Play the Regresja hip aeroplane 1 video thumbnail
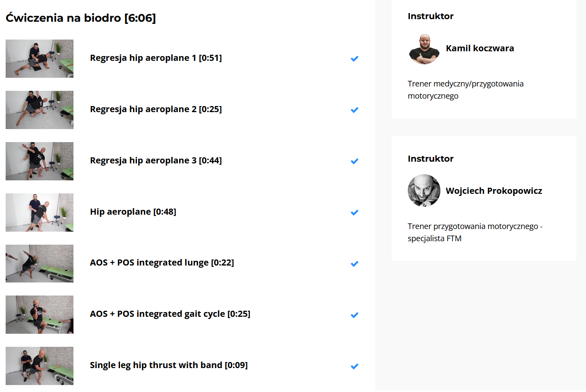Screen dimensions: 586x392 (40, 59)
